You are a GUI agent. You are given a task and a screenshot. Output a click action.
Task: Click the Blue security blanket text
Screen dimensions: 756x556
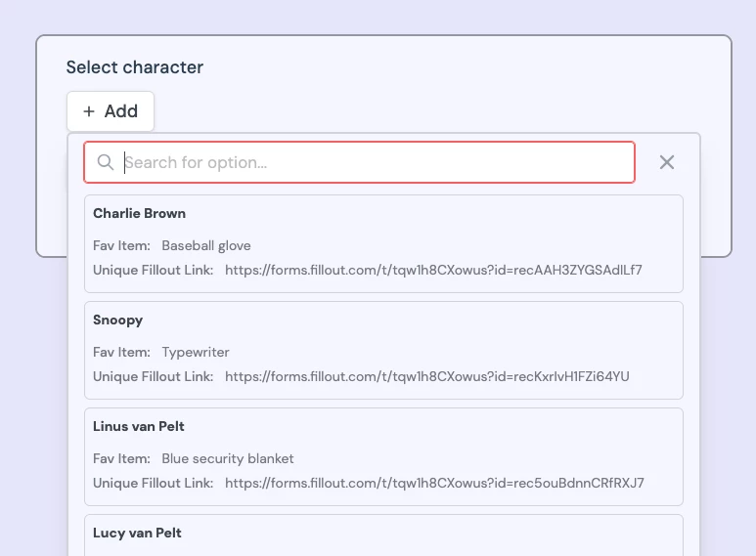point(228,458)
